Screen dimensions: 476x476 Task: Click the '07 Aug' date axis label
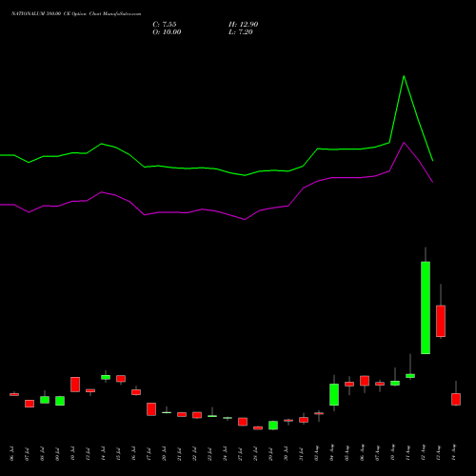coord(378,453)
